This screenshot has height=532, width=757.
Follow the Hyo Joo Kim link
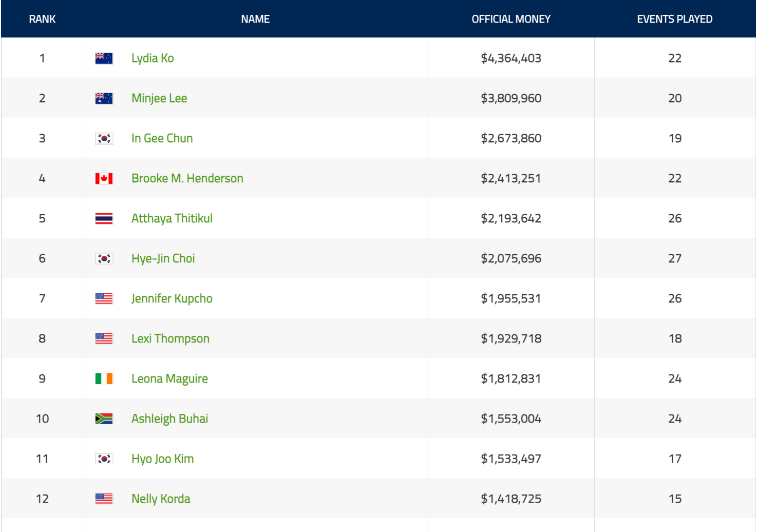(x=163, y=459)
